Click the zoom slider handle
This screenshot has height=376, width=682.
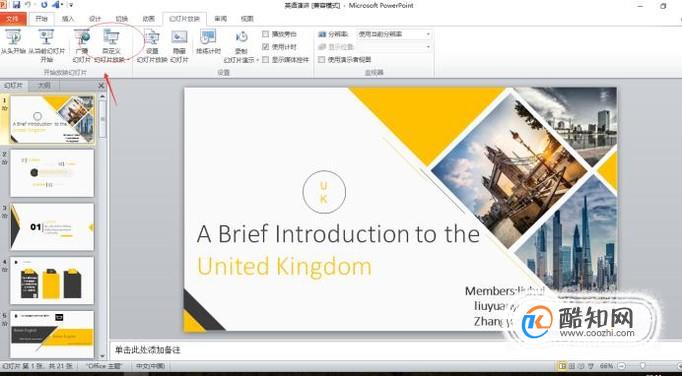(x=642, y=366)
